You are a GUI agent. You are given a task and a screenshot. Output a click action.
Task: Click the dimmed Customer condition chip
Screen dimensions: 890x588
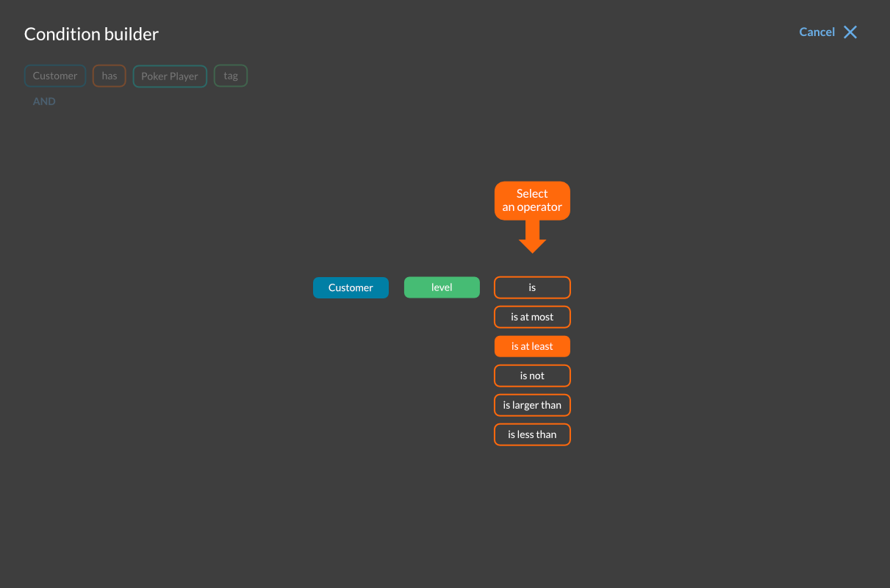pyautogui.click(x=55, y=76)
